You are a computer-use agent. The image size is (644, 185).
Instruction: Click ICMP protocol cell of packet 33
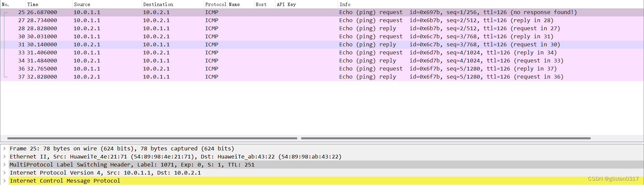pyautogui.click(x=212, y=53)
